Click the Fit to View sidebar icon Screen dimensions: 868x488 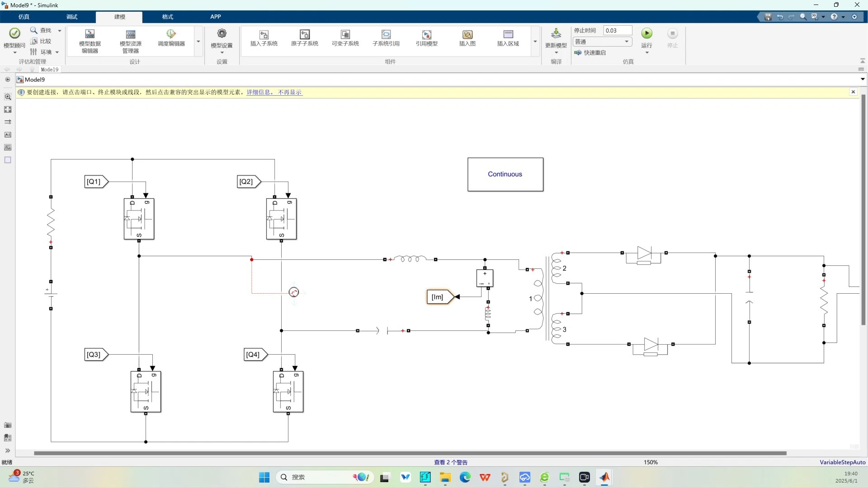tap(8, 109)
